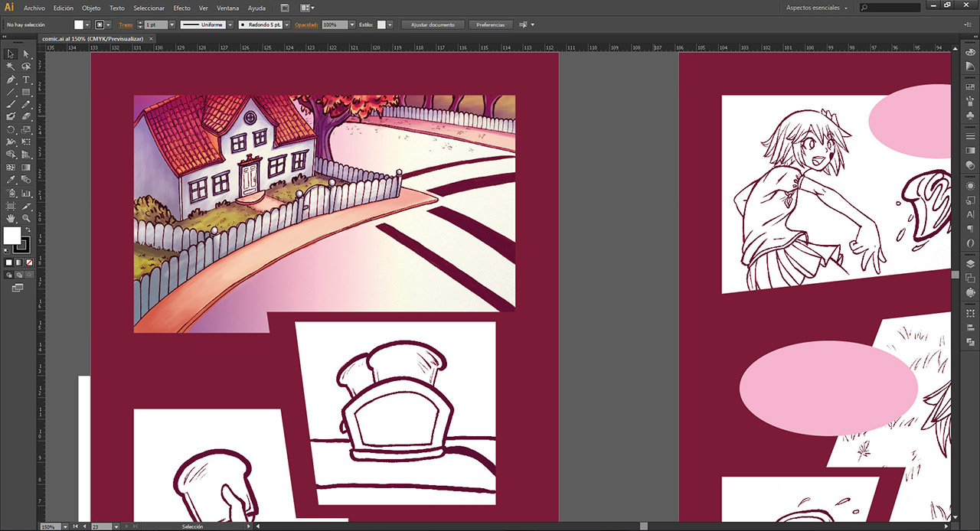This screenshot has height=531, width=980.
Task: Swap fill and stroke colors
Action: [28, 230]
